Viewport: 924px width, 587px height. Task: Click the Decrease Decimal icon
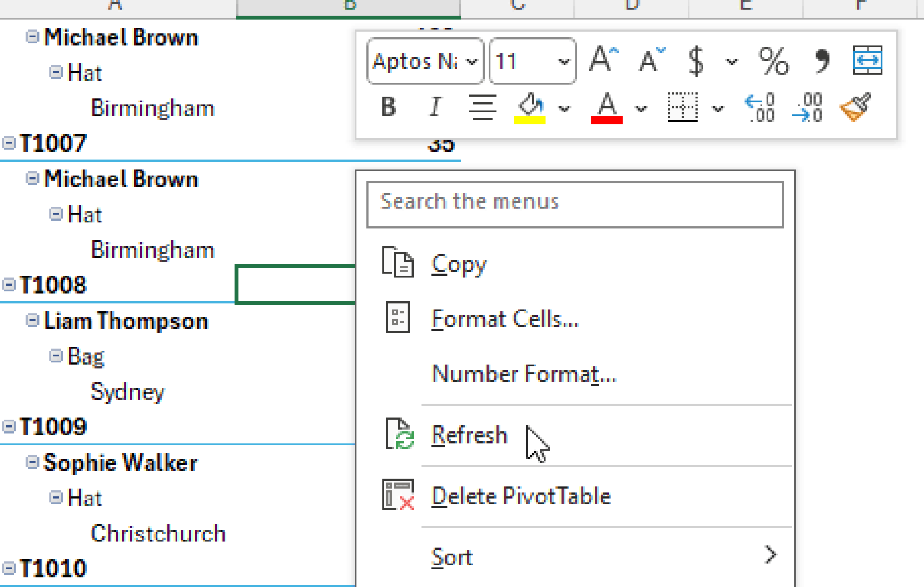click(x=807, y=108)
